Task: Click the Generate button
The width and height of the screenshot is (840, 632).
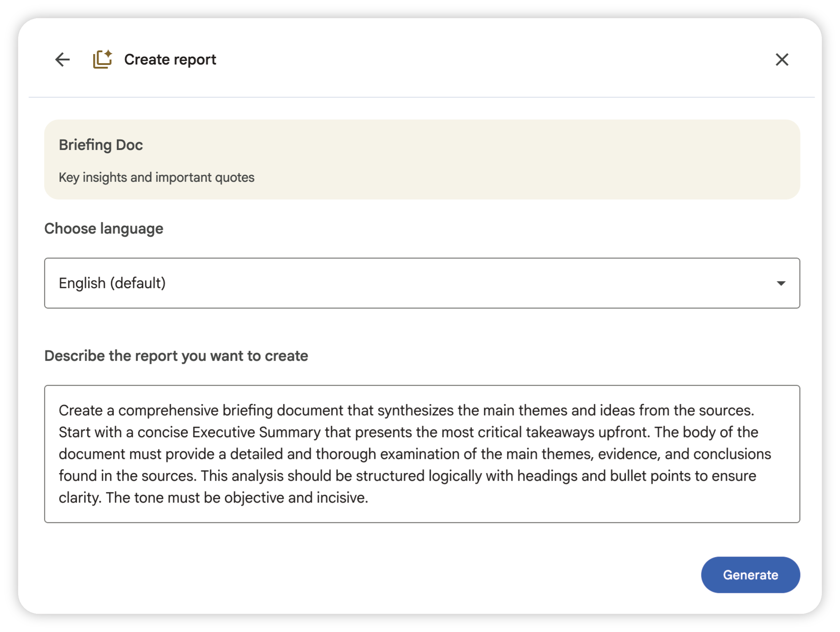Action: pos(751,575)
